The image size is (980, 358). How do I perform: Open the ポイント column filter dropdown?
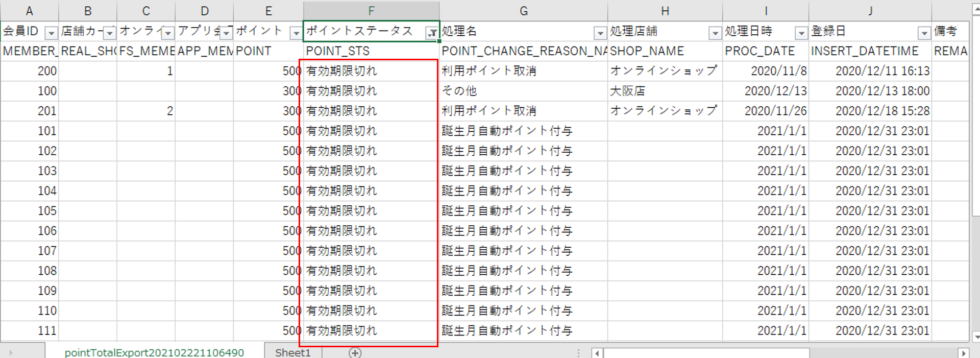click(x=296, y=33)
